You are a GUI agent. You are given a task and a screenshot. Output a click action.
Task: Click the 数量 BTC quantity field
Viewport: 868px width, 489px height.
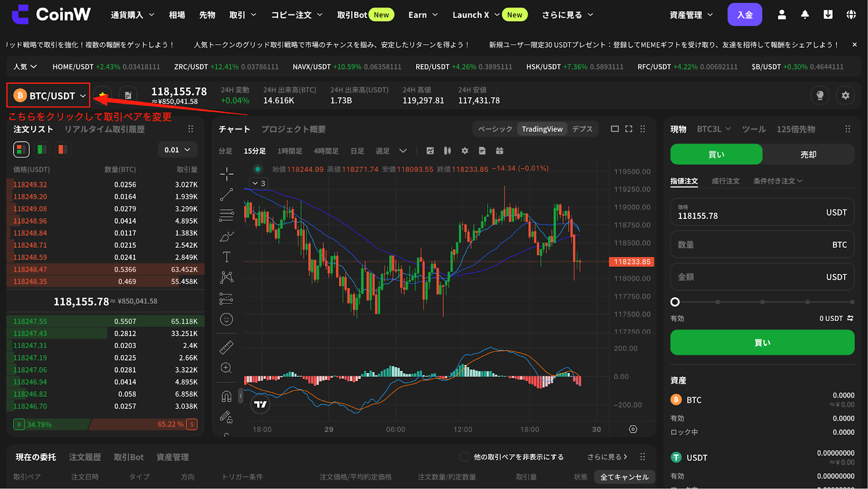(762, 244)
